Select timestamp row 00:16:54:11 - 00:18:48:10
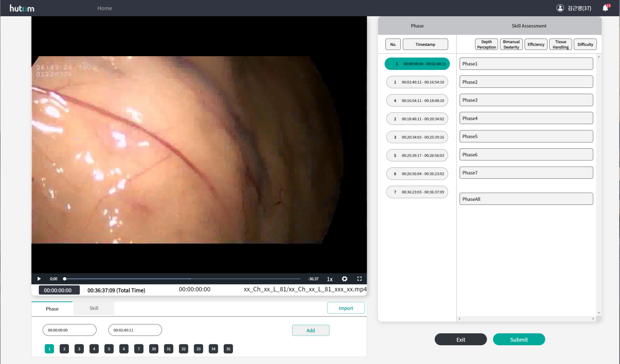This screenshot has width=620, height=364. point(417,100)
